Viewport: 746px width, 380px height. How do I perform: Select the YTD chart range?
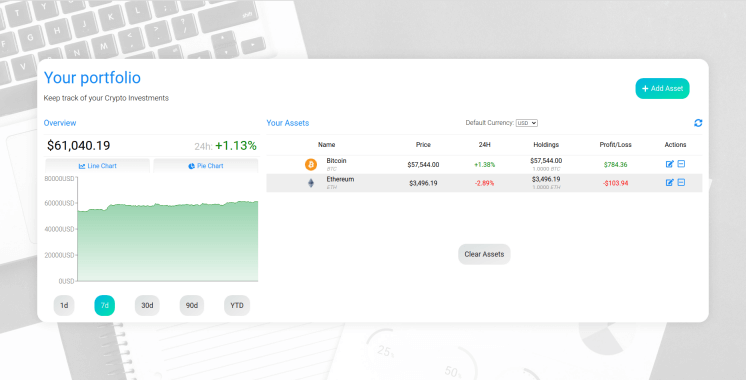pyautogui.click(x=237, y=305)
